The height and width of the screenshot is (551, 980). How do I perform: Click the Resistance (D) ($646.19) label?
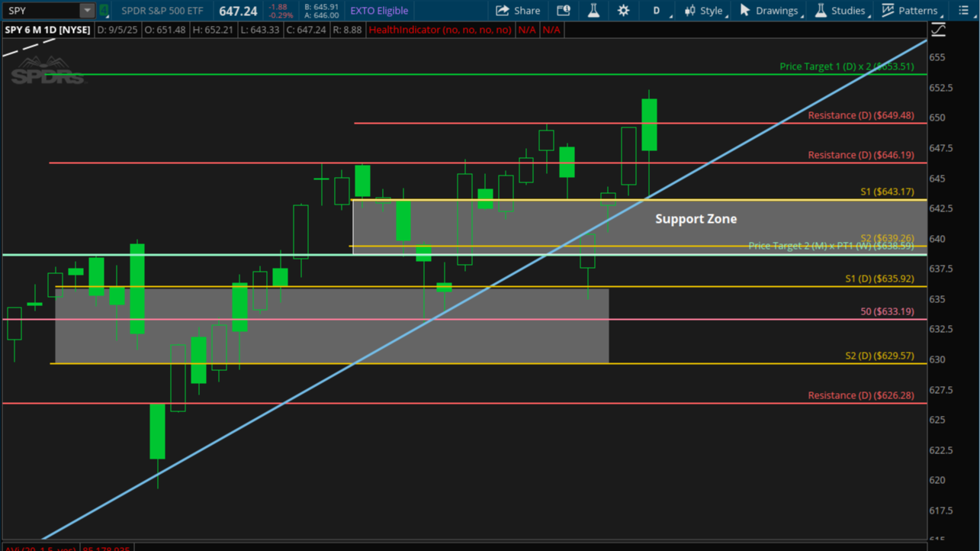(x=861, y=155)
